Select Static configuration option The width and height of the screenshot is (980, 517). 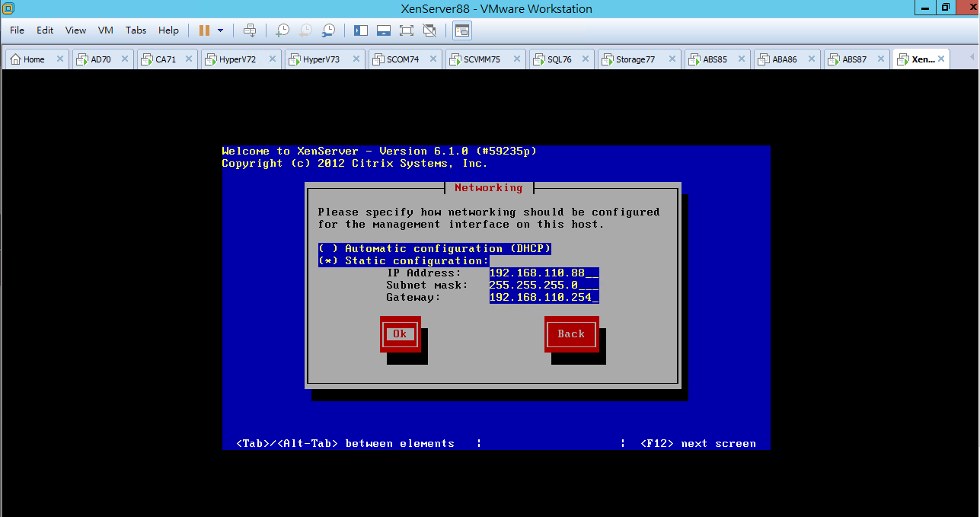[404, 260]
